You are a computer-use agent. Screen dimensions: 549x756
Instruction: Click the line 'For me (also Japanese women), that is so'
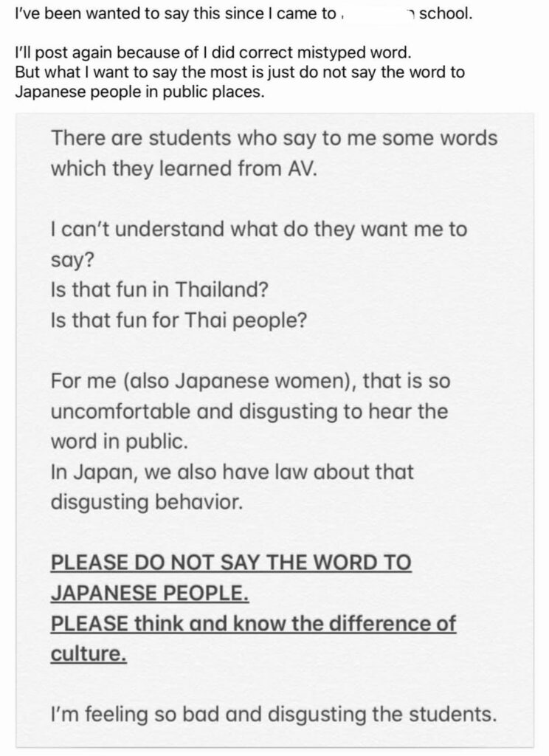[251, 381]
